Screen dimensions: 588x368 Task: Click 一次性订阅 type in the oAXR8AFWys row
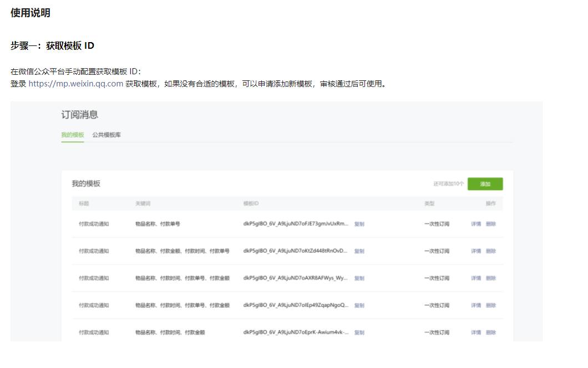click(437, 278)
